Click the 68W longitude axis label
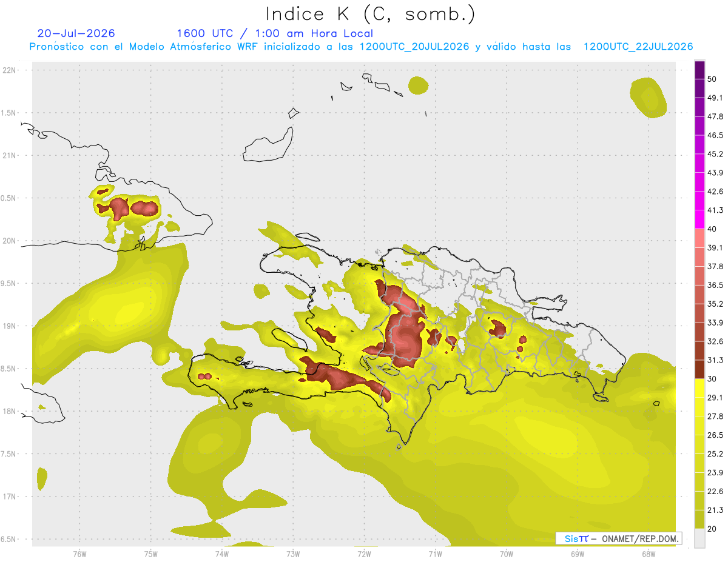This screenshot has height=562, width=728. (648, 554)
